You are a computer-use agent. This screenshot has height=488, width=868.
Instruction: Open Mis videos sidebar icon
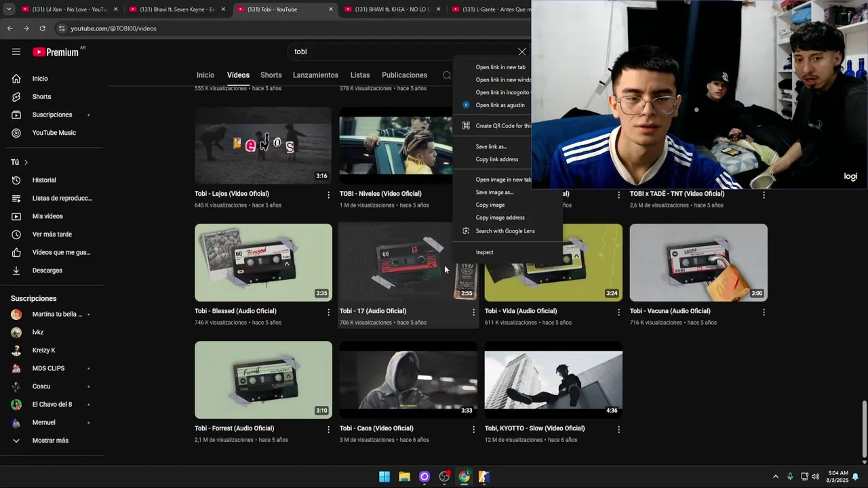coord(16,216)
